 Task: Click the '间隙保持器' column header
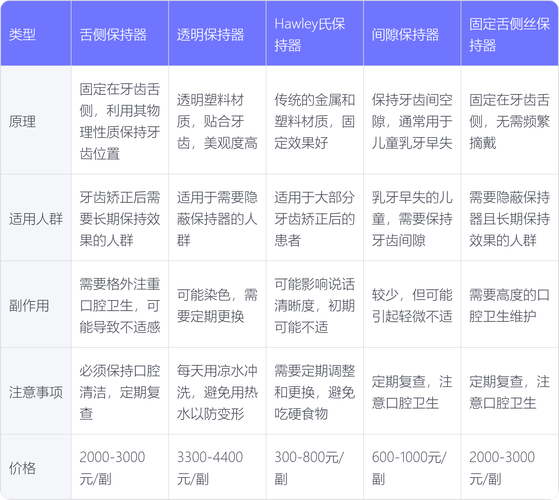click(412, 33)
